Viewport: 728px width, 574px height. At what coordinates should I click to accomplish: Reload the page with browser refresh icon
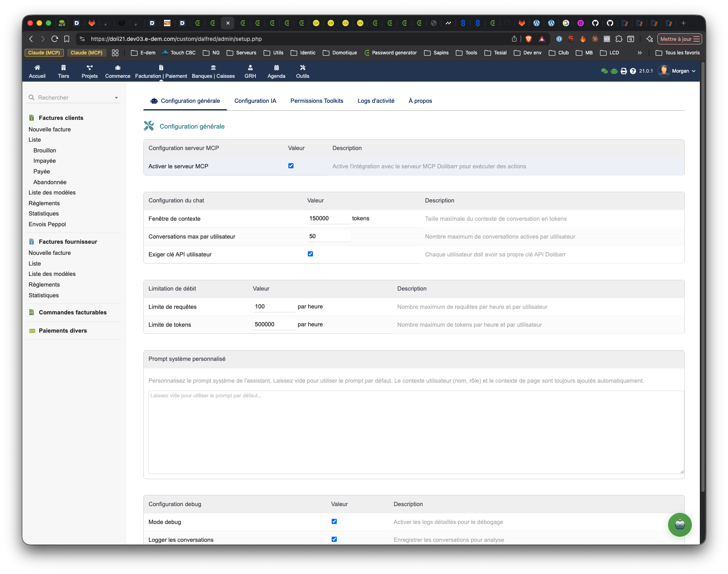pos(55,39)
